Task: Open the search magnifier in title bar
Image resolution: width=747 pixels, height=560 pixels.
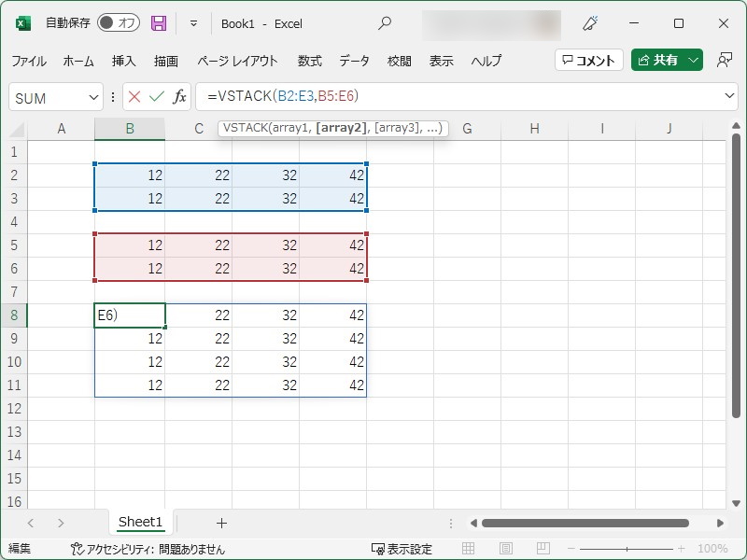Action: coord(385,22)
